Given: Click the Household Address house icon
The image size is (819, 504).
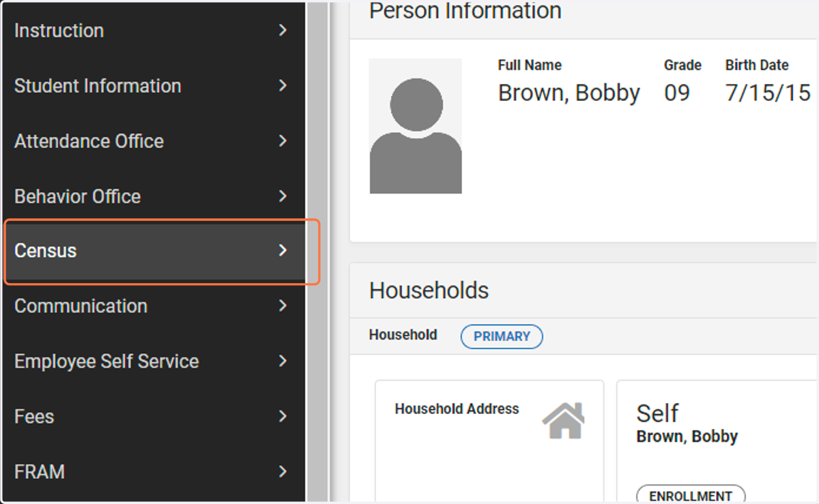Looking at the screenshot, I should click(564, 421).
